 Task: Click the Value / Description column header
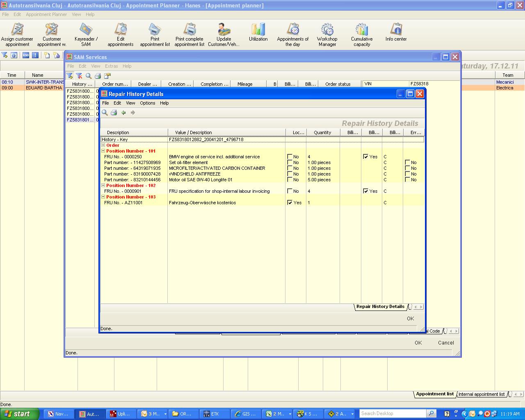[226, 132]
